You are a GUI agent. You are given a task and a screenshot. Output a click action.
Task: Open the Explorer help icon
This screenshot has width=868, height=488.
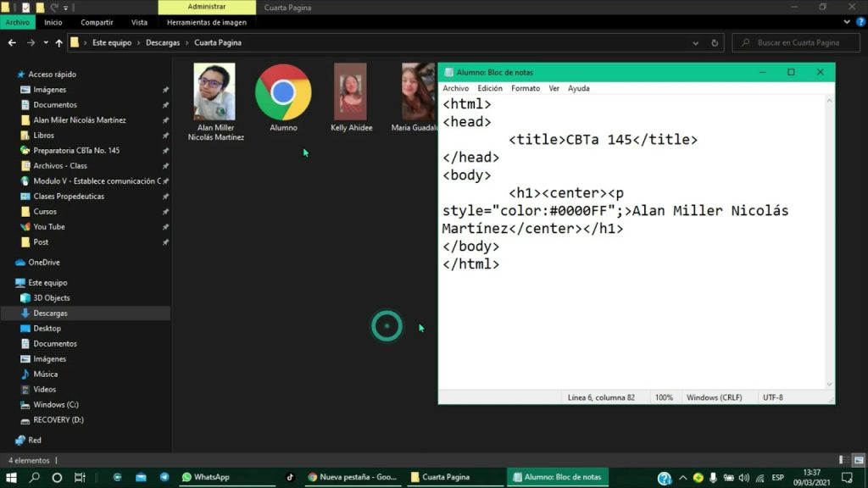pos(860,23)
